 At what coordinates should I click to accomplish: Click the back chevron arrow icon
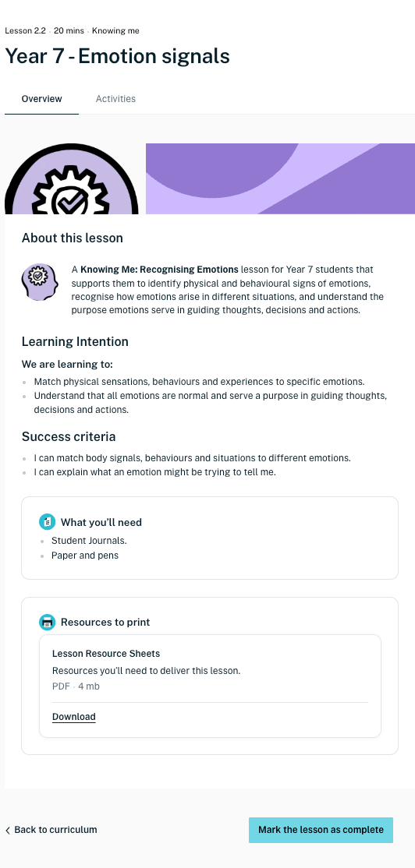click(x=8, y=830)
